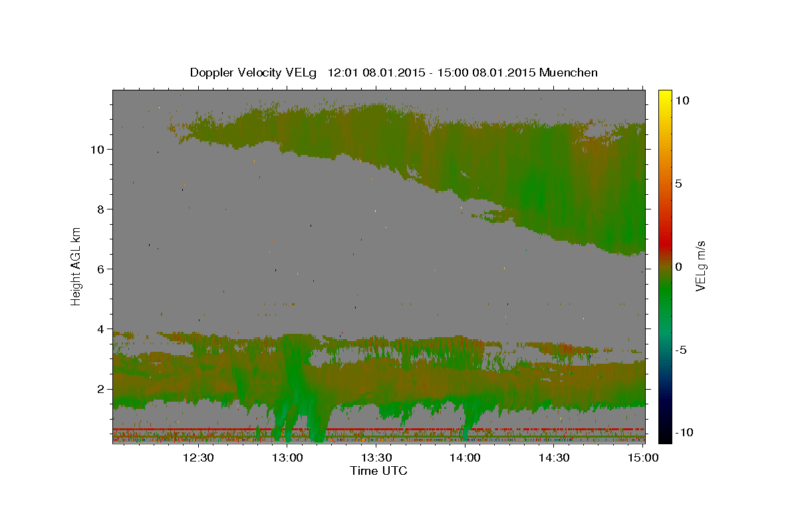
Task: Click the 14:30 time axis tick label
Action: tap(553, 458)
